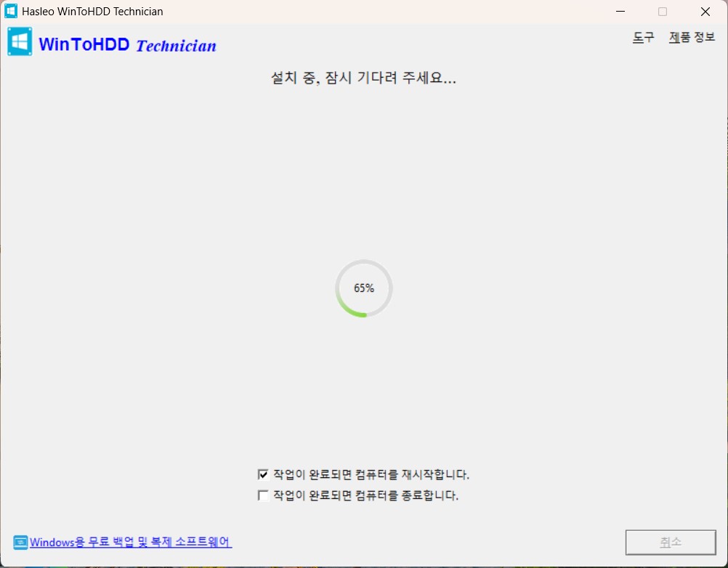
Task: Minimize the WinToHDD window
Action: coord(620,11)
